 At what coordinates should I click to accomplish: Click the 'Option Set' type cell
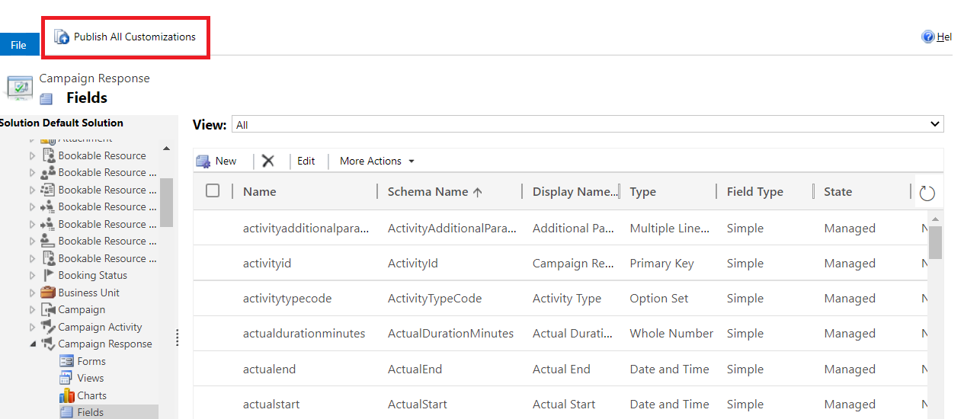click(658, 298)
